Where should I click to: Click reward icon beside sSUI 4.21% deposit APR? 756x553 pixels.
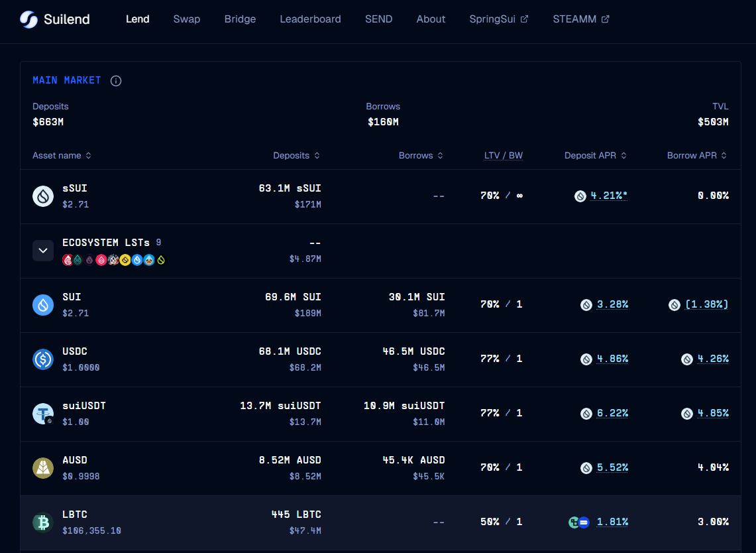click(580, 196)
